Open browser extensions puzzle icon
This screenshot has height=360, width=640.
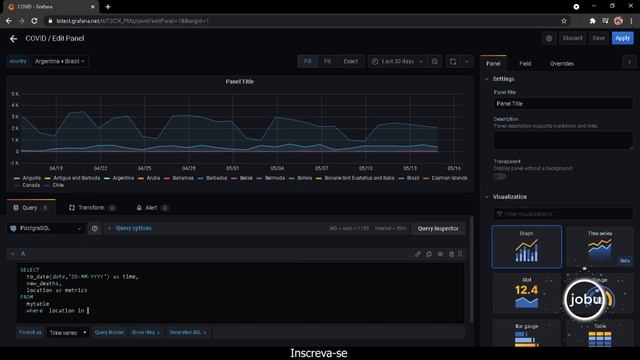(592, 21)
